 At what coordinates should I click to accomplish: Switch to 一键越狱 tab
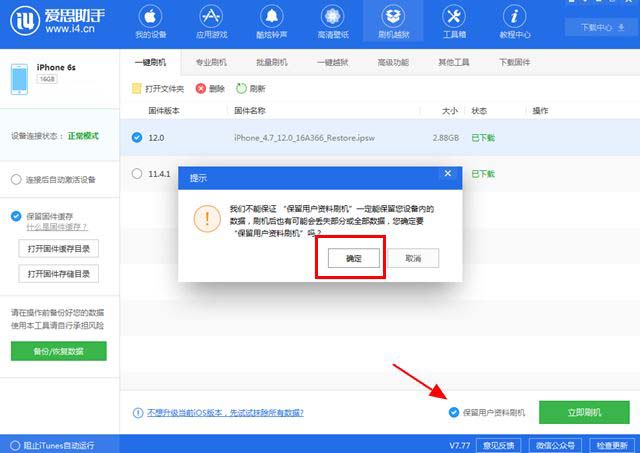(x=333, y=62)
